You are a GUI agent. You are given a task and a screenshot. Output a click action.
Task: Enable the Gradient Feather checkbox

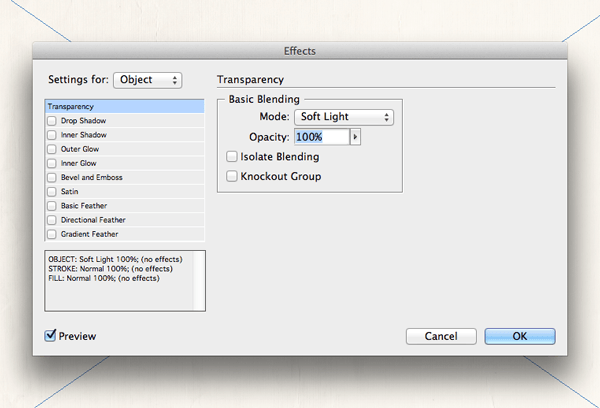pyautogui.click(x=52, y=234)
